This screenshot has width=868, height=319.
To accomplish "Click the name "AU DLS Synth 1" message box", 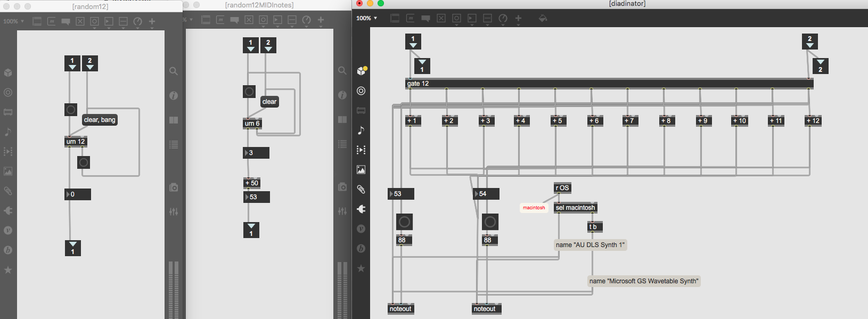I will [x=590, y=245].
